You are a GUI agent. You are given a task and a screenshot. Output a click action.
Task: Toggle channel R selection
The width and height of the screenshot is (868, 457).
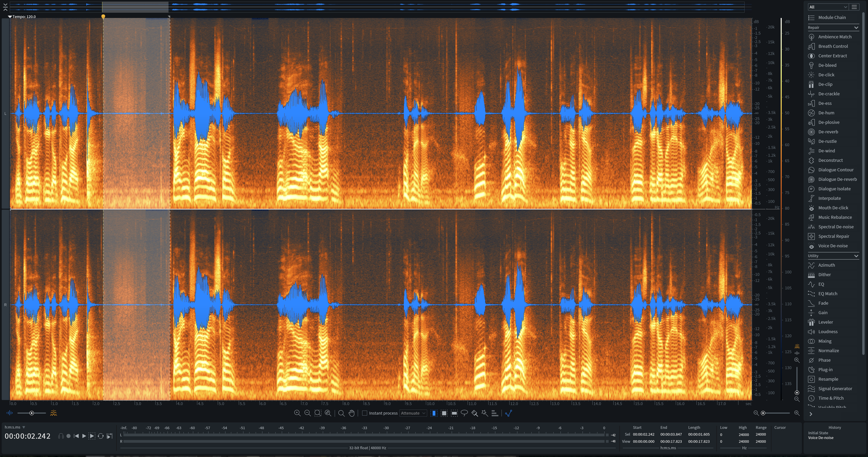pyautogui.click(x=5, y=304)
